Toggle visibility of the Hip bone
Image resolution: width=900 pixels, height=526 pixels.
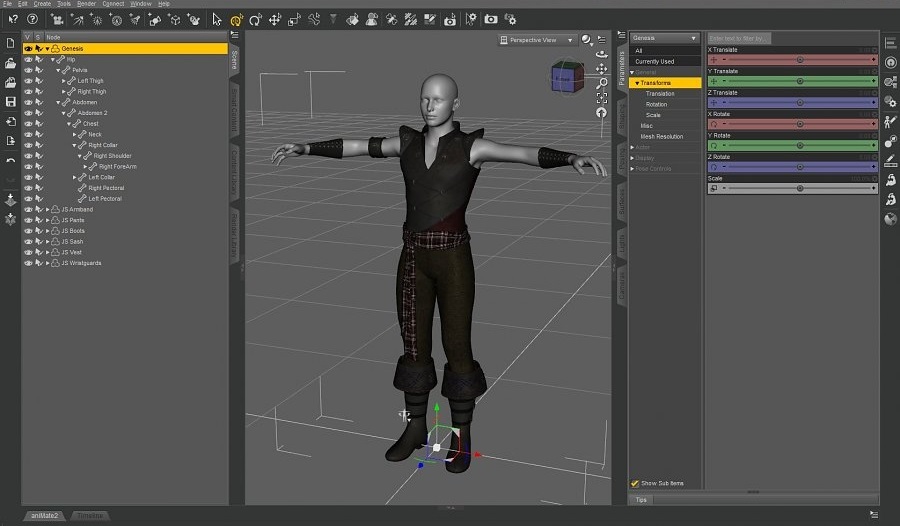(x=28, y=59)
